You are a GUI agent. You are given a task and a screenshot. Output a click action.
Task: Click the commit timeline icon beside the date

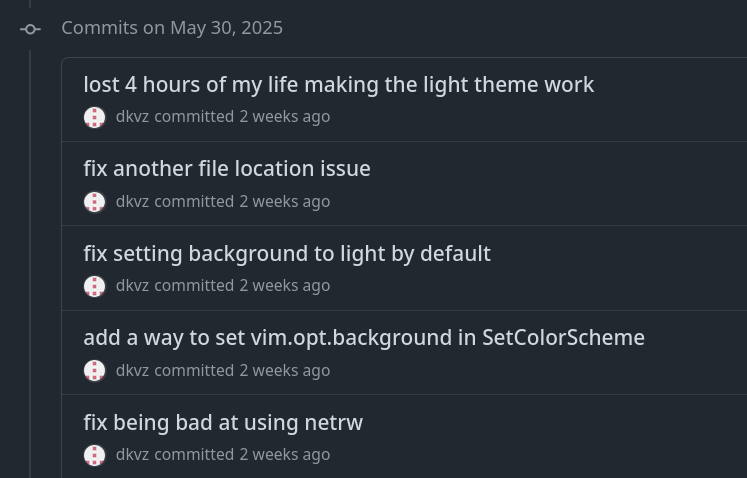tap(30, 29)
